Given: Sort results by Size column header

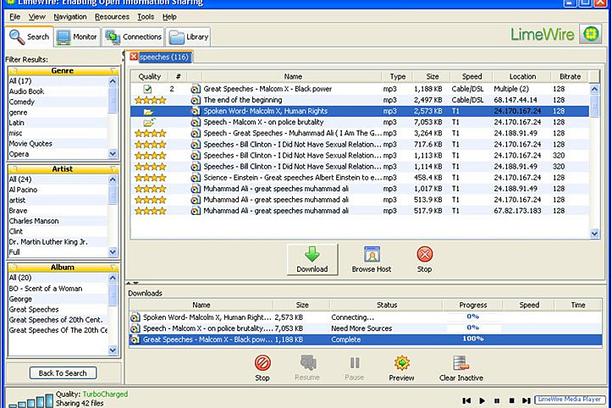Looking at the screenshot, I should (432, 77).
